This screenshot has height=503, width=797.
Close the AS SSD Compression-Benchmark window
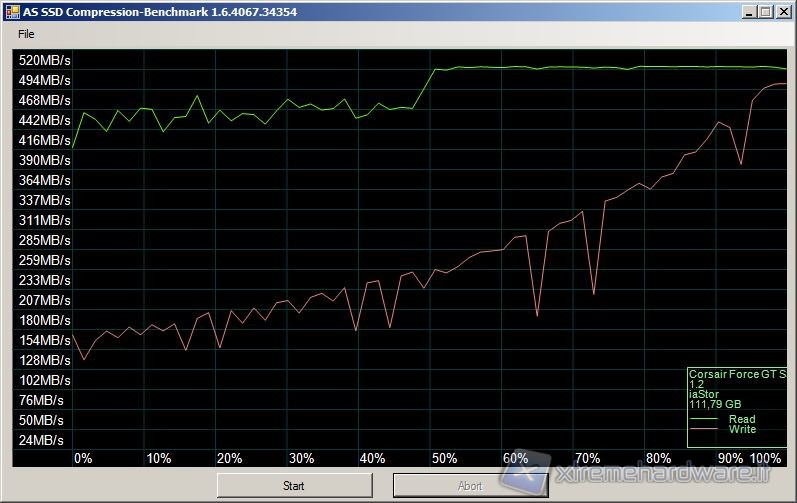783,11
